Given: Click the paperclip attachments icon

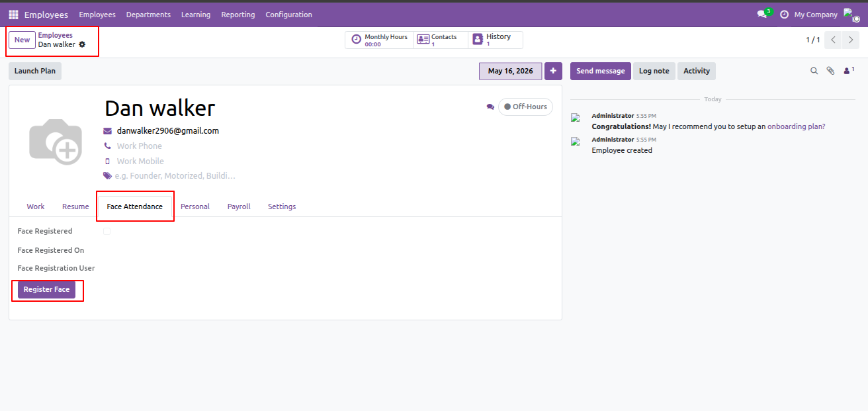Looking at the screenshot, I should pos(831,71).
